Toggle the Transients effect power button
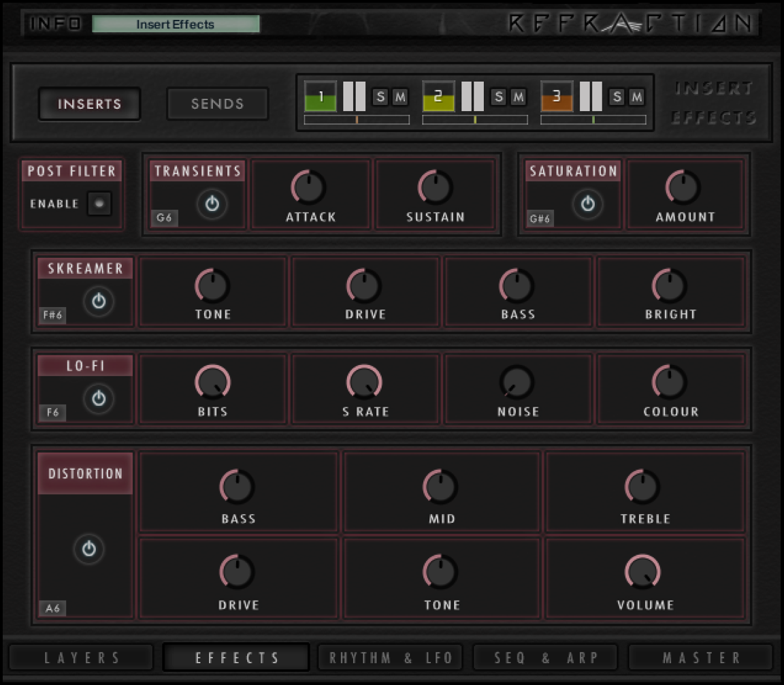The height and width of the screenshot is (685, 784). [212, 204]
